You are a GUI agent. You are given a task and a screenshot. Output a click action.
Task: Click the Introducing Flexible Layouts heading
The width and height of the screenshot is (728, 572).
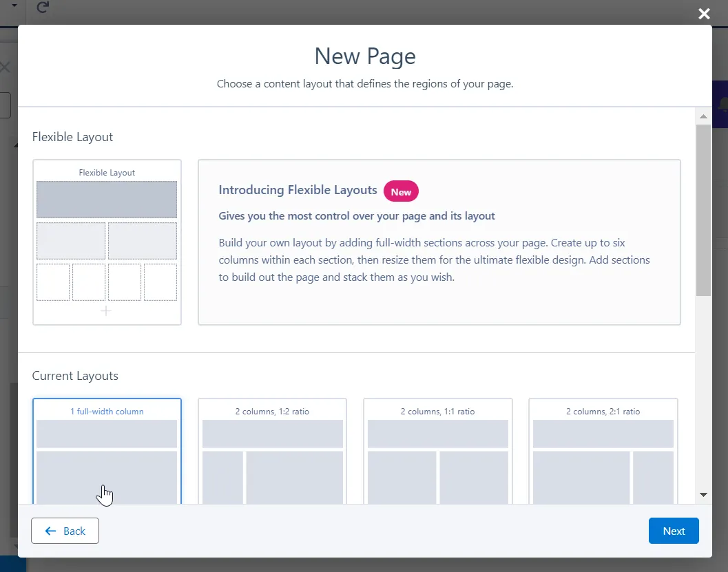point(298,190)
